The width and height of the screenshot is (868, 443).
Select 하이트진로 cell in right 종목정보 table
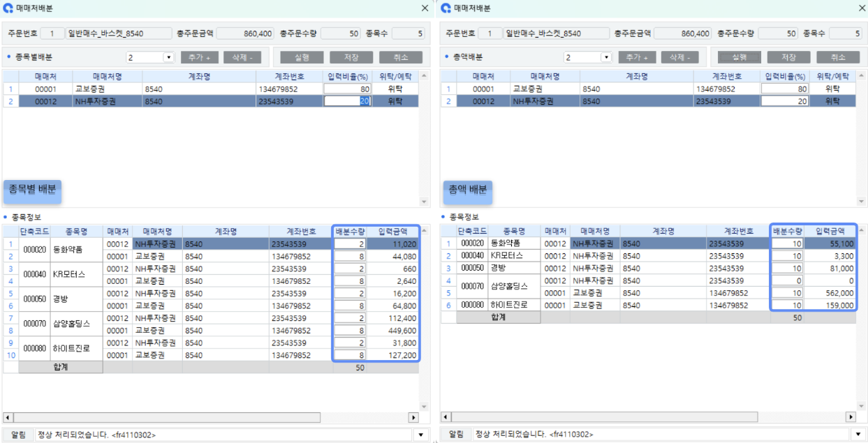tap(515, 305)
